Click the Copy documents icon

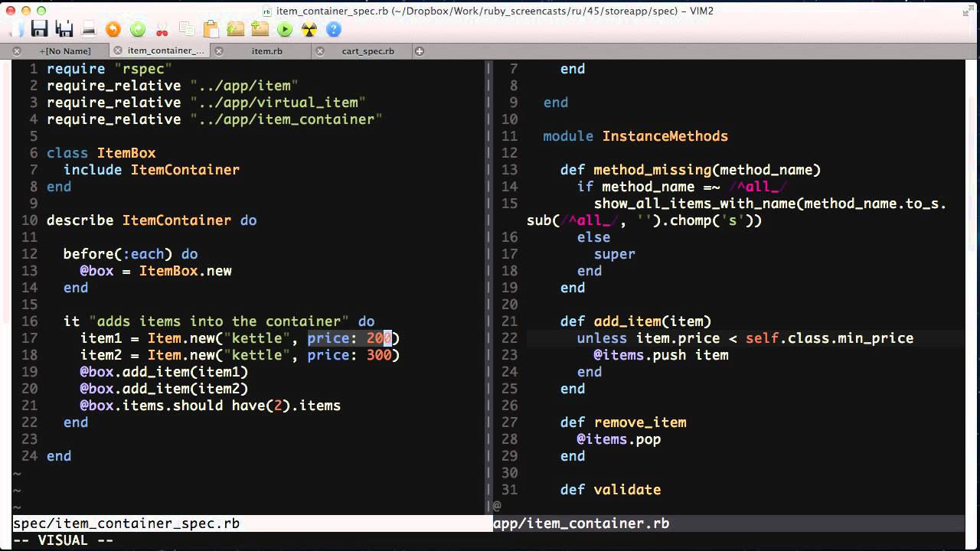(x=187, y=29)
